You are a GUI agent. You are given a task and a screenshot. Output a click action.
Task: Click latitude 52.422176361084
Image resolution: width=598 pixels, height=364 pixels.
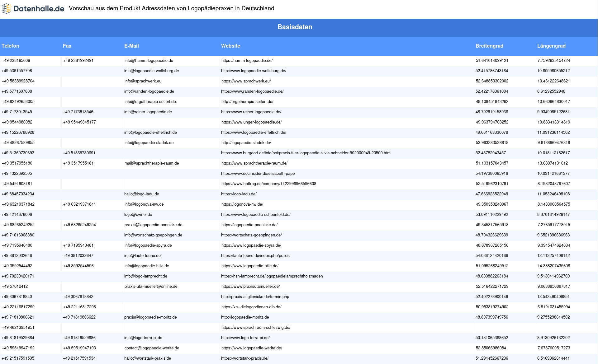click(x=491, y=91)
